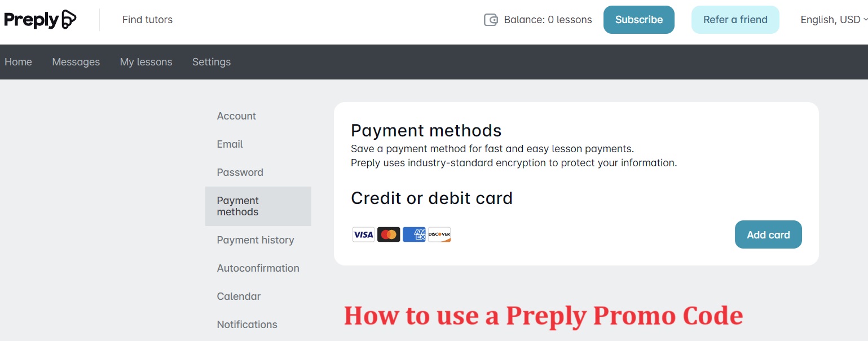This screenshot has height=341, width=868.
Task: Click the Refer a friend button
Action: tap(735, 20)
